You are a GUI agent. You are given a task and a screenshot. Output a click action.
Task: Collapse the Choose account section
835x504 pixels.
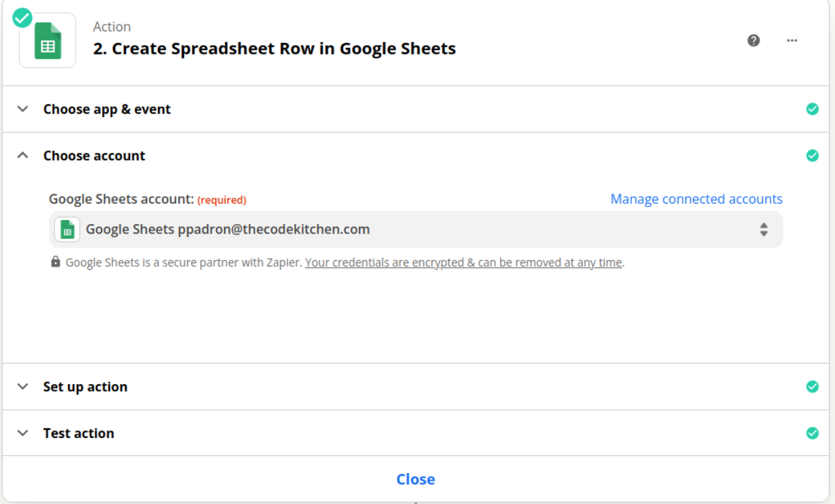(x=23, y=155)
